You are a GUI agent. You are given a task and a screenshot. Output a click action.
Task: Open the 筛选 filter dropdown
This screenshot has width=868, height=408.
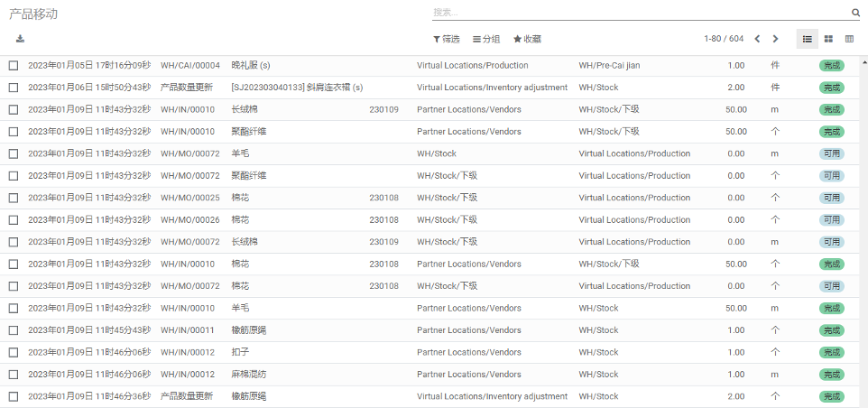(x=447, y=40)
